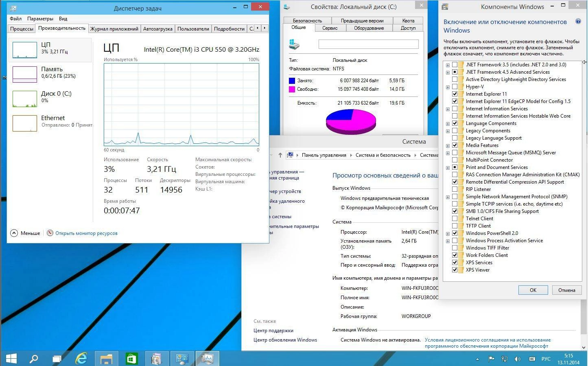Open Action Center flag icon

point(492,359)
